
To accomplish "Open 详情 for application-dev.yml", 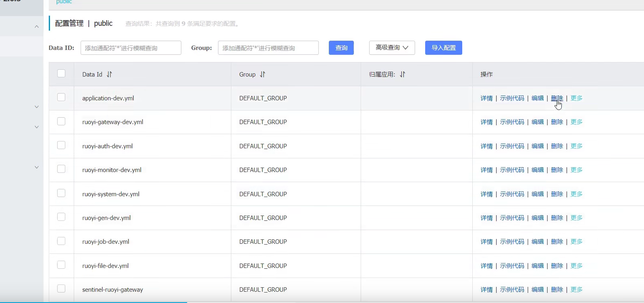I will click(x=486, y=98).
